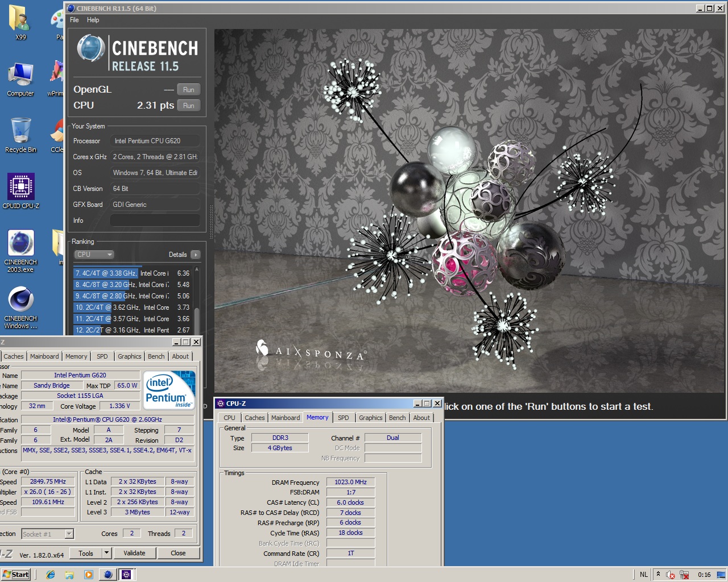728x582 pixels.
Task: Open About tab in Memory CPU-Z window
Action: click(x=421, y=418)
